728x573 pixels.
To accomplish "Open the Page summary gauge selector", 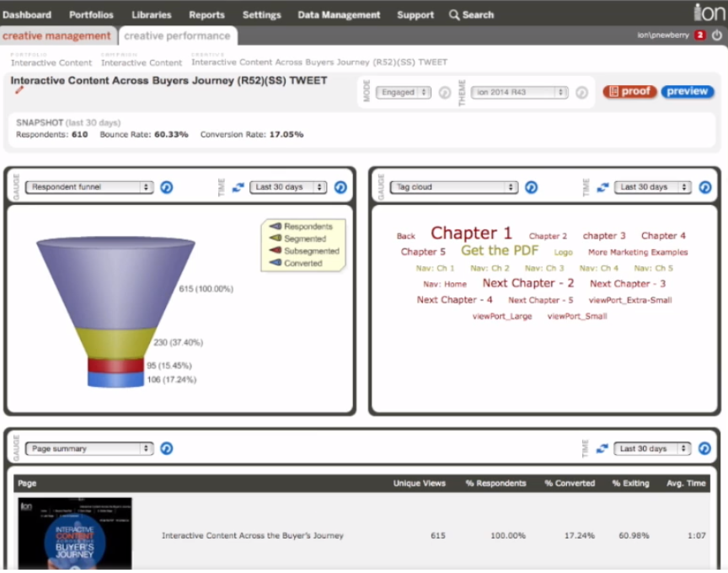I will click(x=88, y=448).
